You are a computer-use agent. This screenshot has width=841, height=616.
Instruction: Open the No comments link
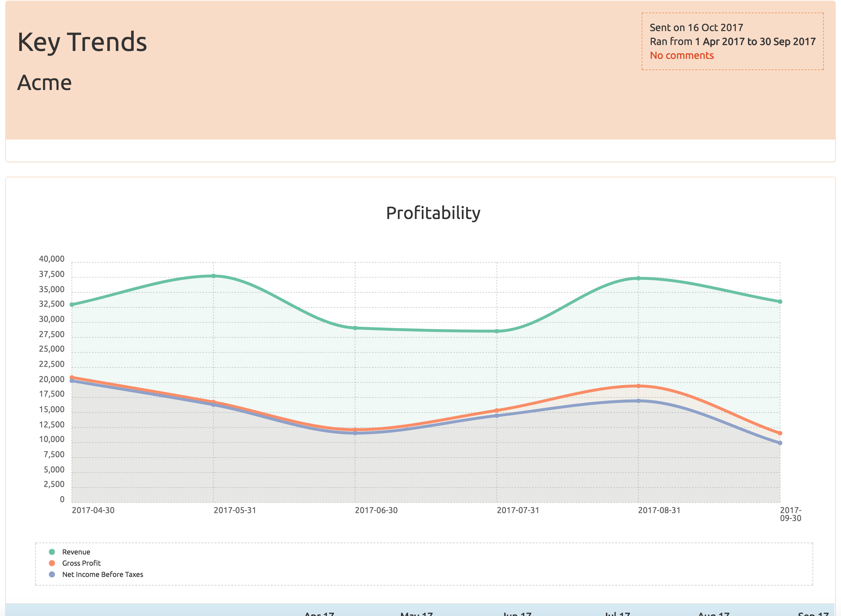point(681,56)
